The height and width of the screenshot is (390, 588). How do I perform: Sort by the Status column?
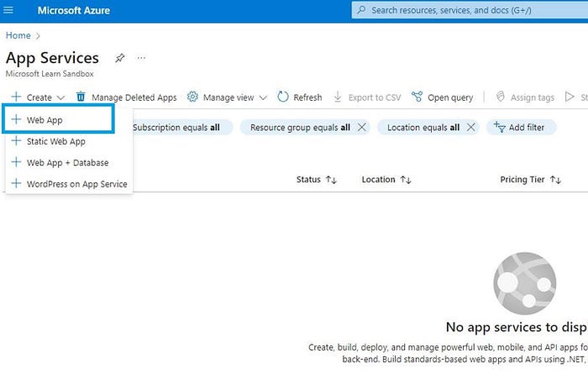tap(308, 180)
